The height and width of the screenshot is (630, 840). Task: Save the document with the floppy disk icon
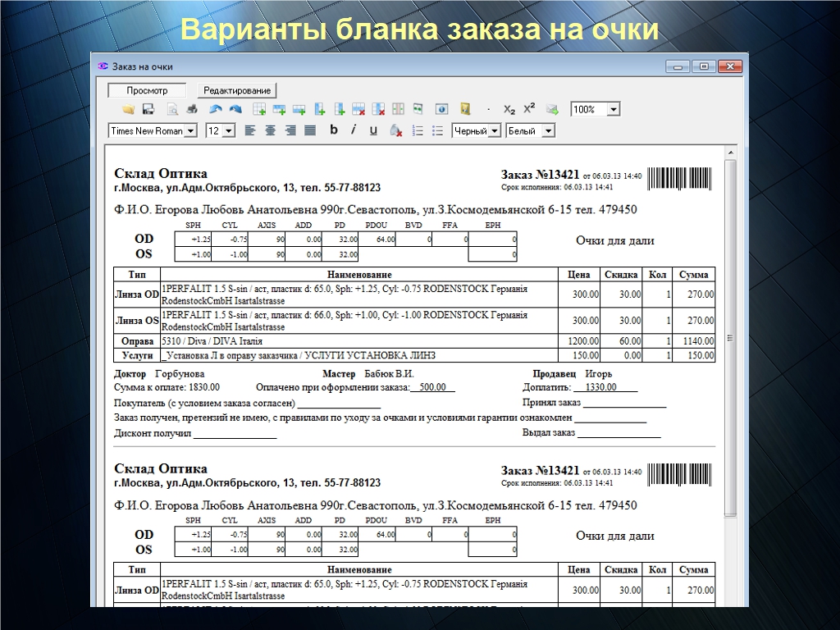point(148,109)
